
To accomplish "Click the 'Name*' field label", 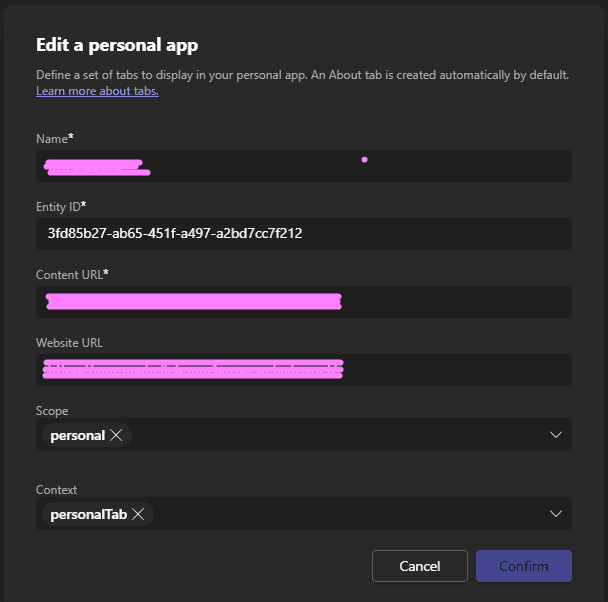I will 55,138.
